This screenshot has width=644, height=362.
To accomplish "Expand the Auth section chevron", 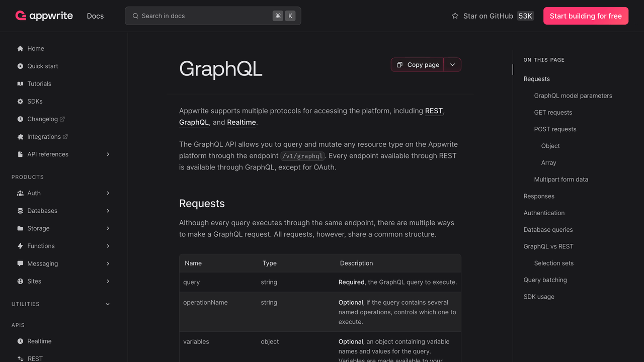I will pos(108,193).
